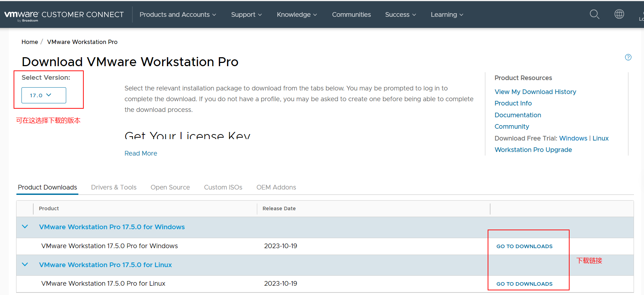Open the search magnifier icon
Screen dimensions: 644x295
(594, 14)
